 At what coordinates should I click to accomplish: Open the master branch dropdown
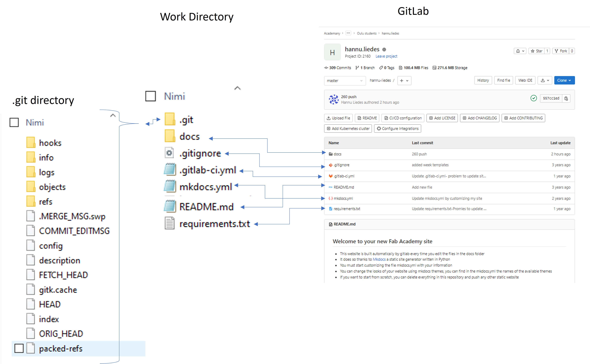pos(345,81)
